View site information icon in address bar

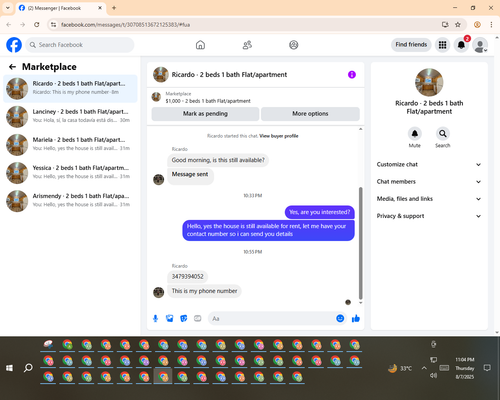[x=53, y=25]
